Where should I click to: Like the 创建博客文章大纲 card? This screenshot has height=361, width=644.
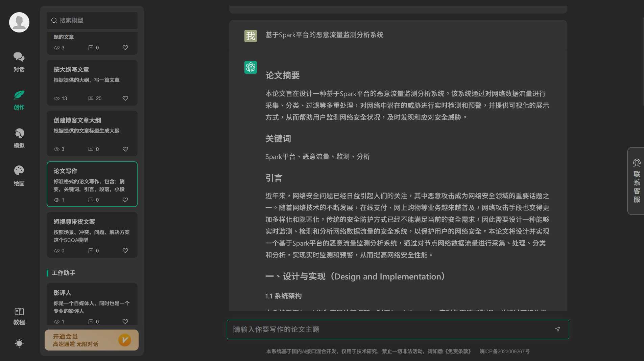click(125, 149)
